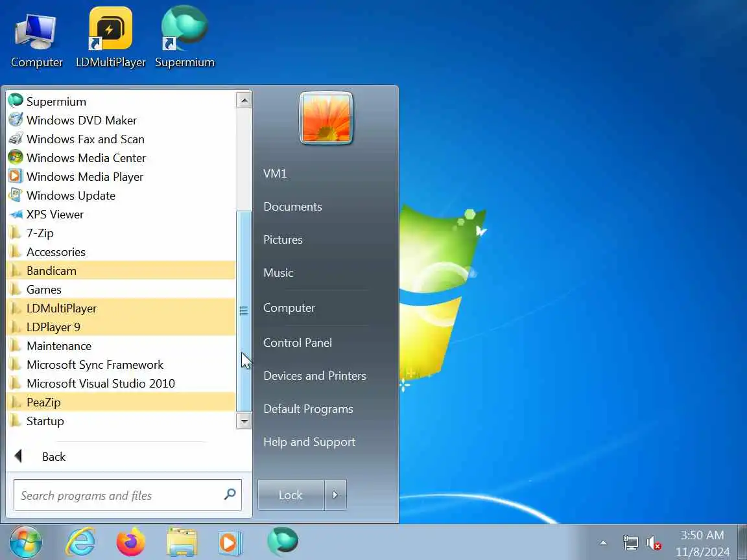The height and width of the screenshot is (560, 747).
Task: Launch Windows Media Center by its label
Action: (x=86, y=157)
